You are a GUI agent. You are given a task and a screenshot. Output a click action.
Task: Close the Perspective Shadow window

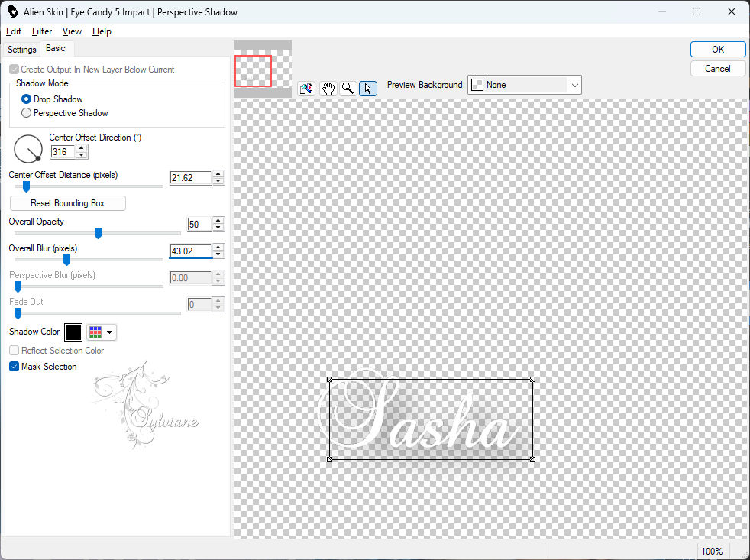pos(732,11)
